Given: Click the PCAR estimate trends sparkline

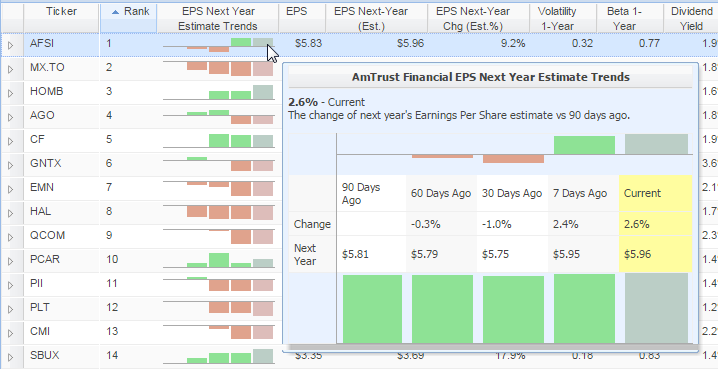Looking at the screenshot, I should (218, 260).
